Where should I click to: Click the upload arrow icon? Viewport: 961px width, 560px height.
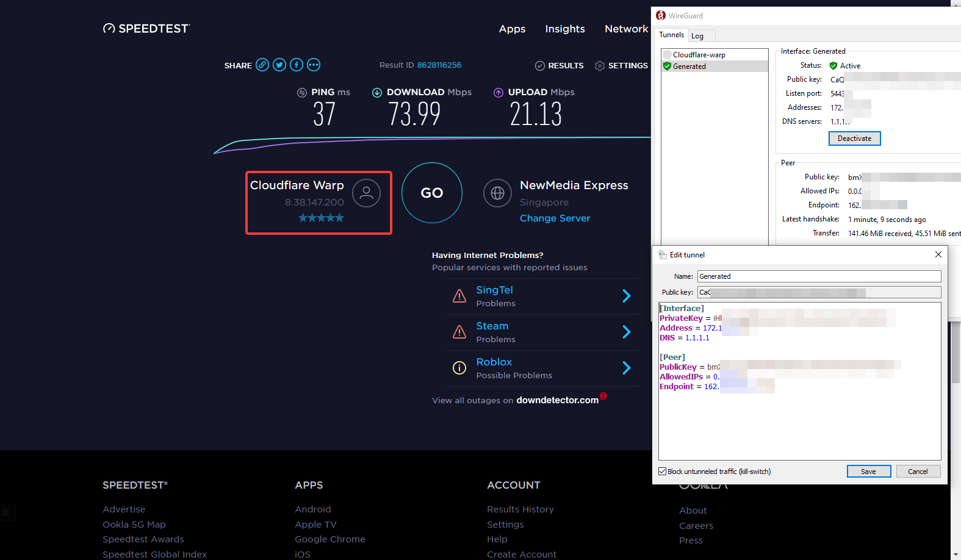tap(498, 93)
